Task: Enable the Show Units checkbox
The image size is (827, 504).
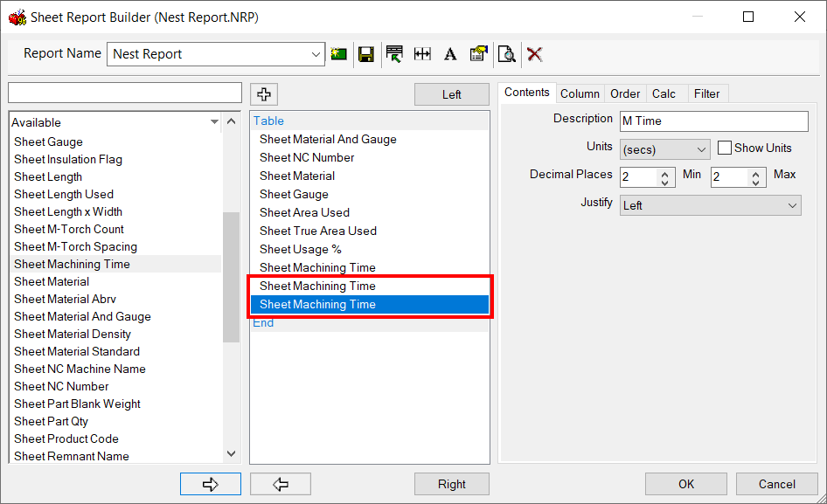Action: [724, 148]
